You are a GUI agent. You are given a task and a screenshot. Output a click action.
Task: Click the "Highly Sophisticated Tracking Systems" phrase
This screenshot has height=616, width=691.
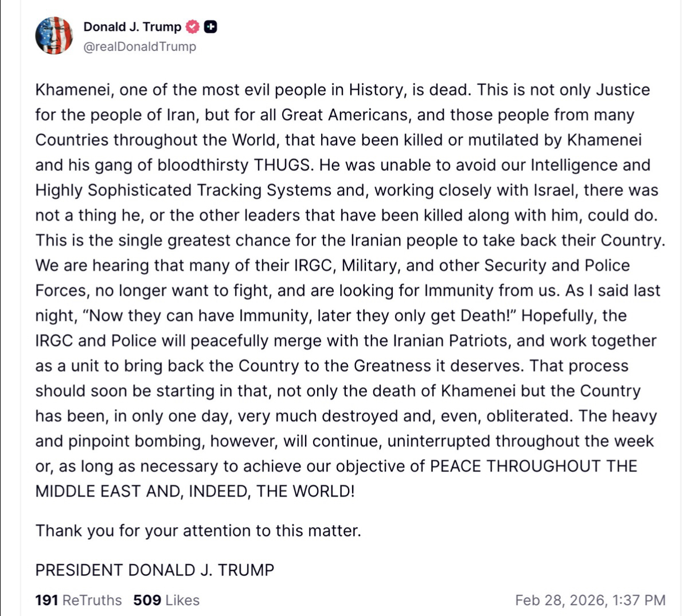184,190
